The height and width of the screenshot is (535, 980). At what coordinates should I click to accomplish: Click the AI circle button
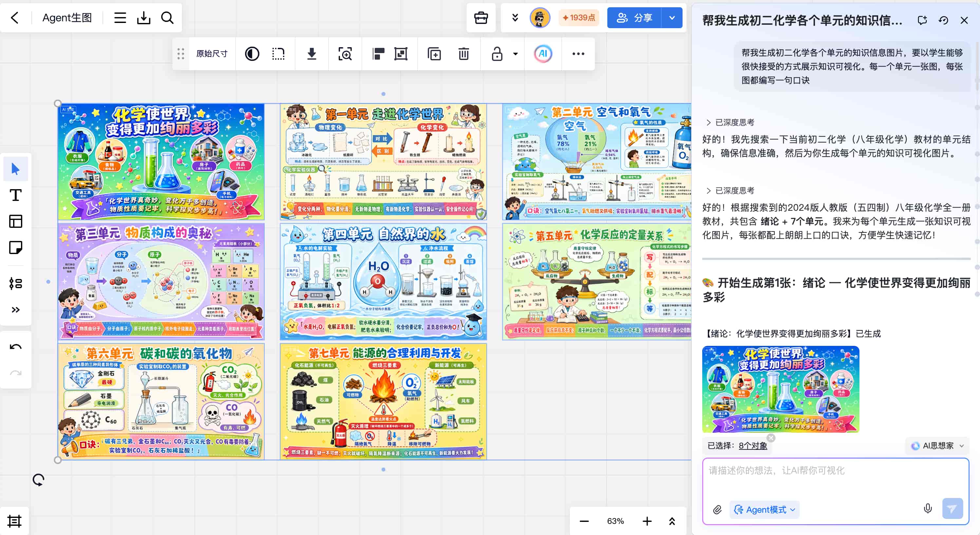[x=542, y=54]
